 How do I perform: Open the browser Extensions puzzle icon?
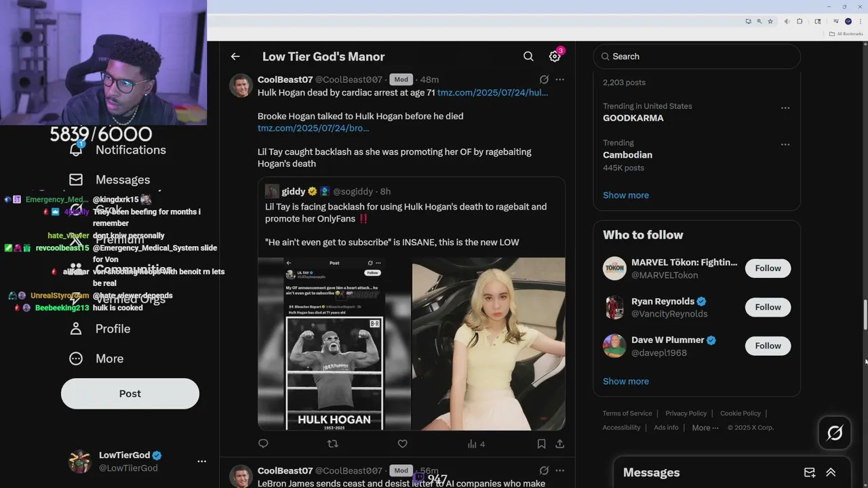pyautogui.click(x=800, y=21)
